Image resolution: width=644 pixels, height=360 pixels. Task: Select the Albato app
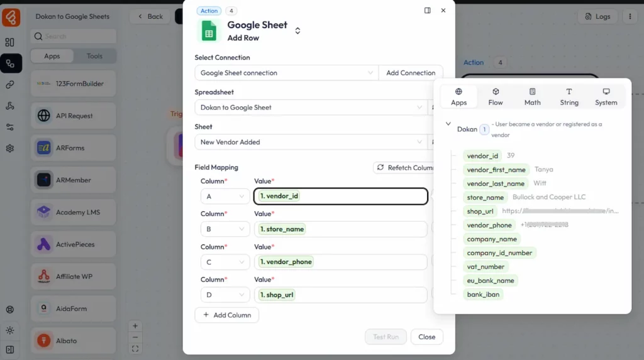pos(73,341)
